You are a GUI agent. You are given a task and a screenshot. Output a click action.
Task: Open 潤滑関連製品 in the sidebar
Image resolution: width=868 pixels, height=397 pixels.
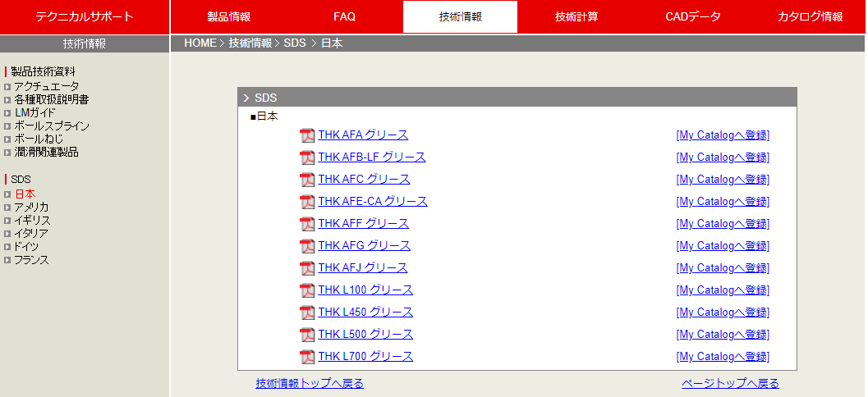46,153
